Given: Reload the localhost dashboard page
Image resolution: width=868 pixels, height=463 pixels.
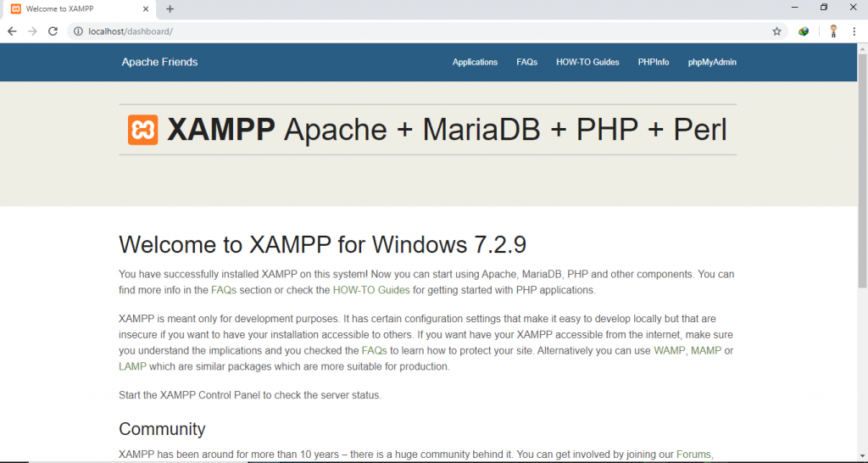Looking at the screenshot, I should (53, 31).
